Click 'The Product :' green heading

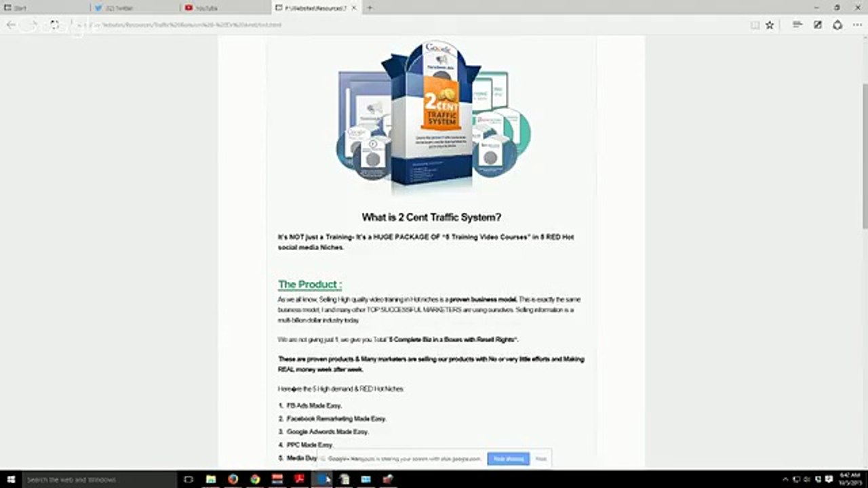click(x=310, y=285)
